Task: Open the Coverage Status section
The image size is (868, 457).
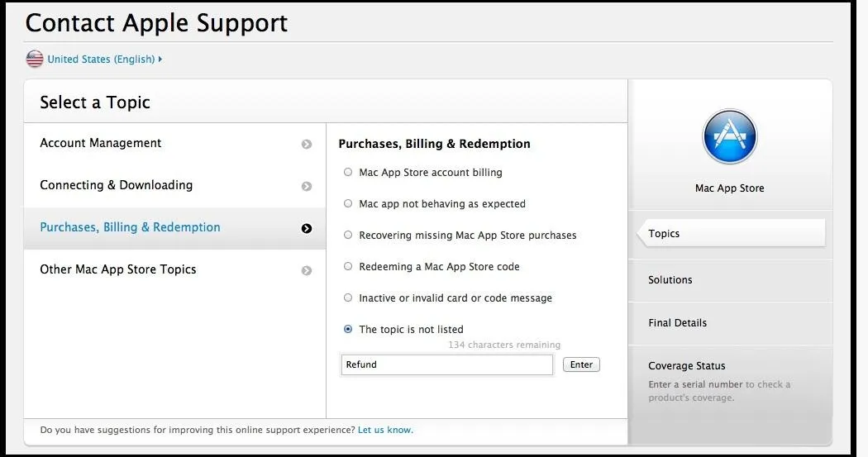Action: (x=686, y=366)
